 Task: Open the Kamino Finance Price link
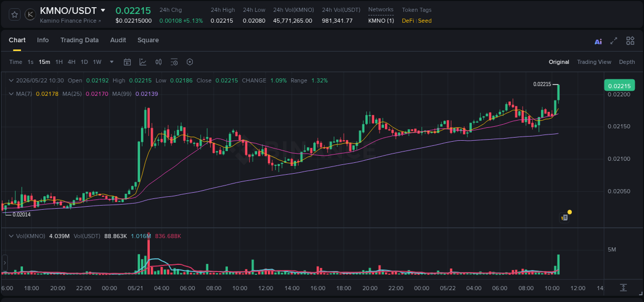coord(71,21)
